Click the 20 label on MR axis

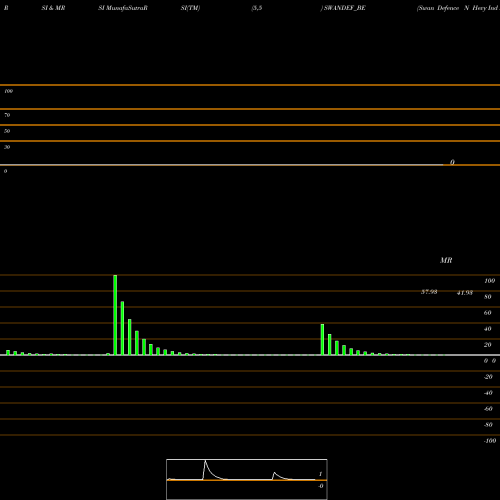488,345
